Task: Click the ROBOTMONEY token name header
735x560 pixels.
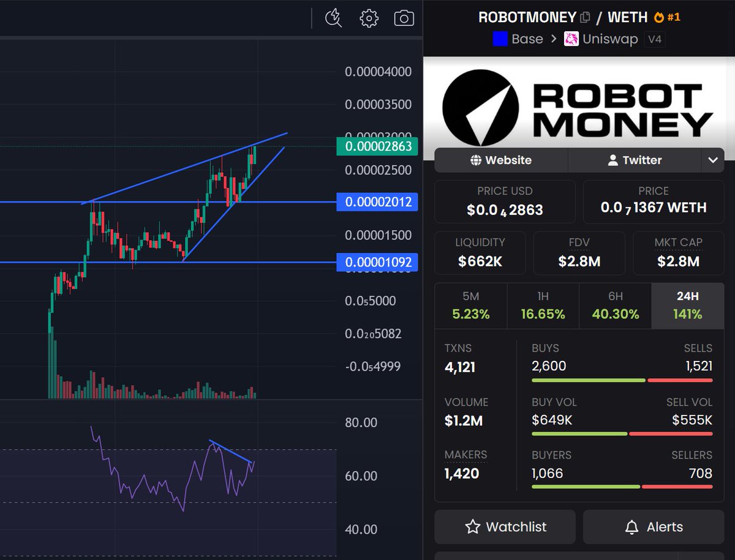Action: click(x=527, y=17)
